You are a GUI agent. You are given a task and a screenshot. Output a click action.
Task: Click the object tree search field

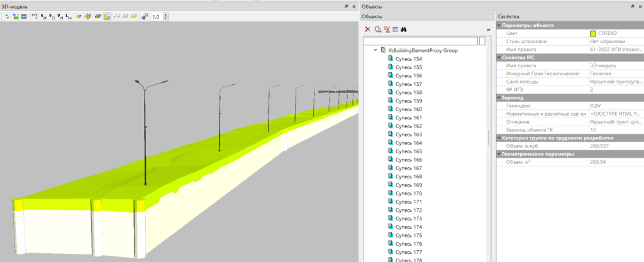tap(421, 41)
